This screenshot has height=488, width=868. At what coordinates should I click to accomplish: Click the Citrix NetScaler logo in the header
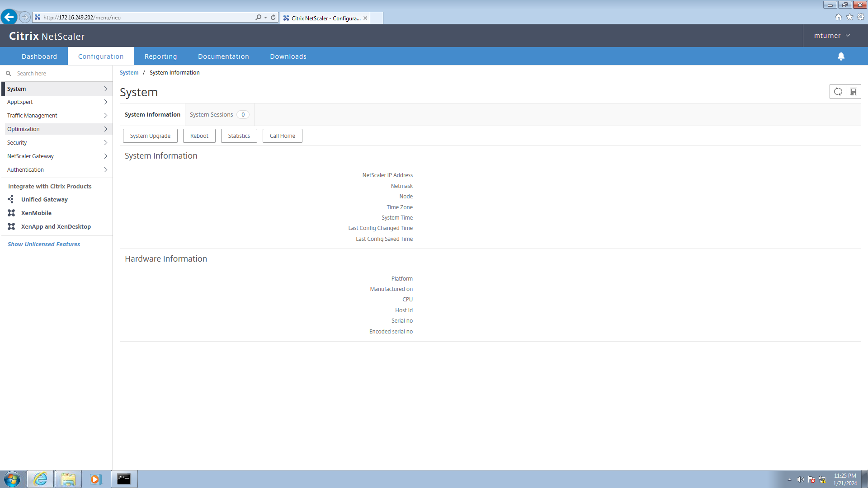point(46,36)
